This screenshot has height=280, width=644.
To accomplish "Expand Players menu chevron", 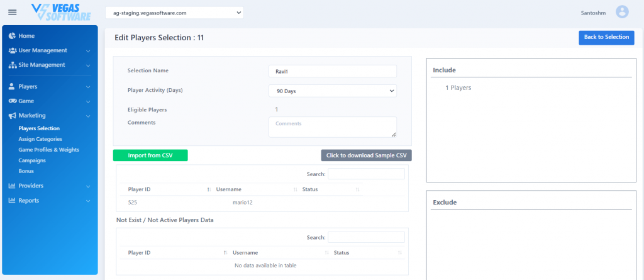I will (x=88, y=87).
